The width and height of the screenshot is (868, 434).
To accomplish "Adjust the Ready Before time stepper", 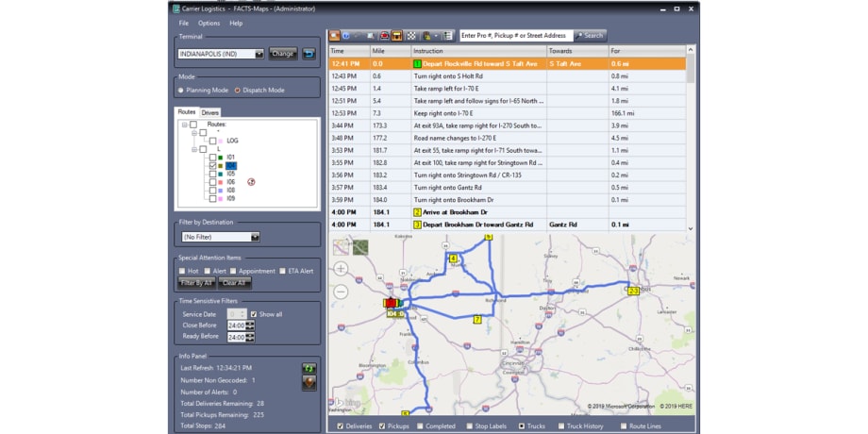I will point(250,337).
